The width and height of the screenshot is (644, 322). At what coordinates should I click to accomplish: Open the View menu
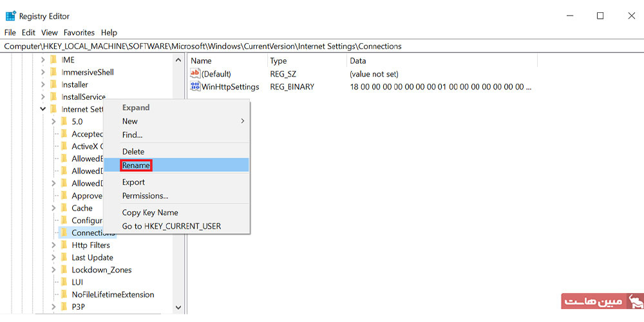[50, 32]
